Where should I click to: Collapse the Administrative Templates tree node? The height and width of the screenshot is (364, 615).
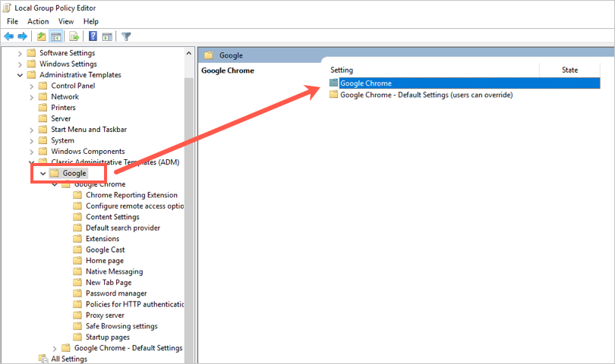click(20, 75)
